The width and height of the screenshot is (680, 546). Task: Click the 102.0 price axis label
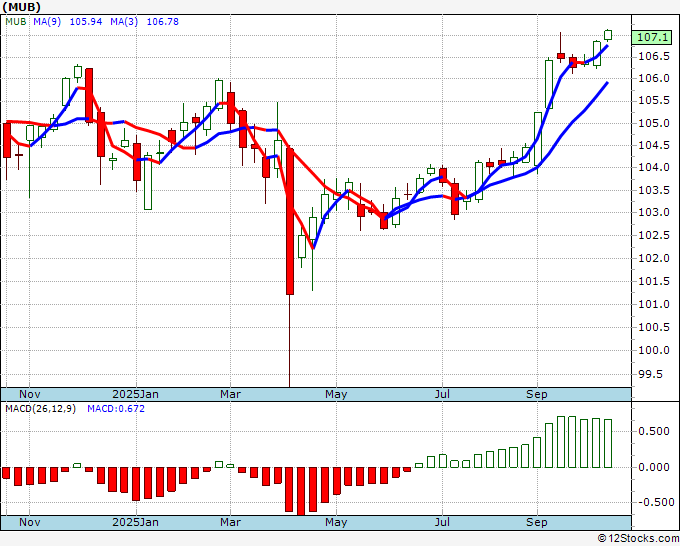click(654, 258)
